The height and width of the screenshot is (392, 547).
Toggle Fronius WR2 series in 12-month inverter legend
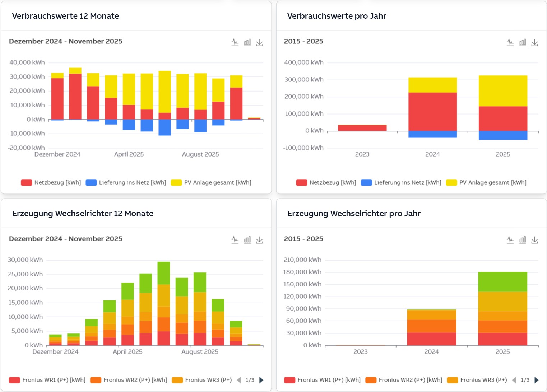tap(129, 380)
